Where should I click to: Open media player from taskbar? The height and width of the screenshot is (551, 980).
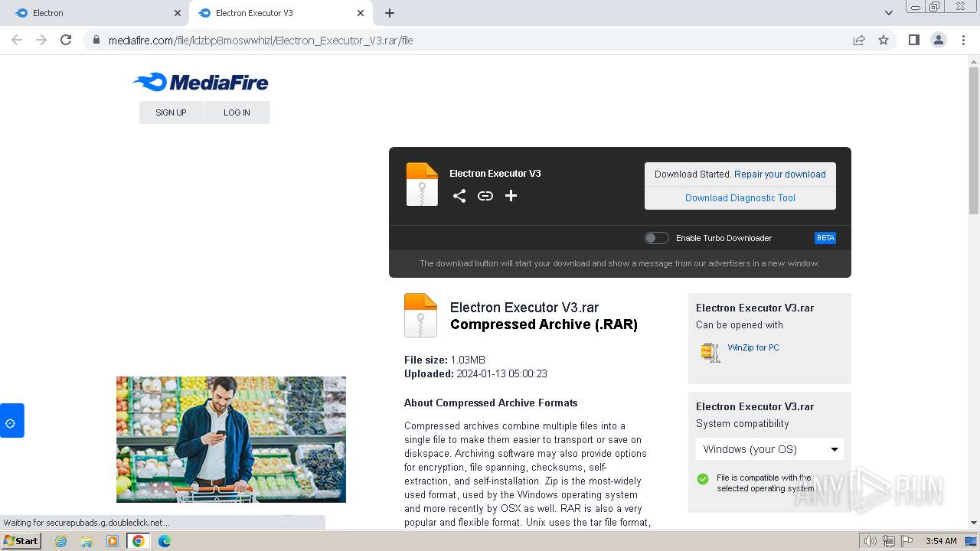[113, 541]
